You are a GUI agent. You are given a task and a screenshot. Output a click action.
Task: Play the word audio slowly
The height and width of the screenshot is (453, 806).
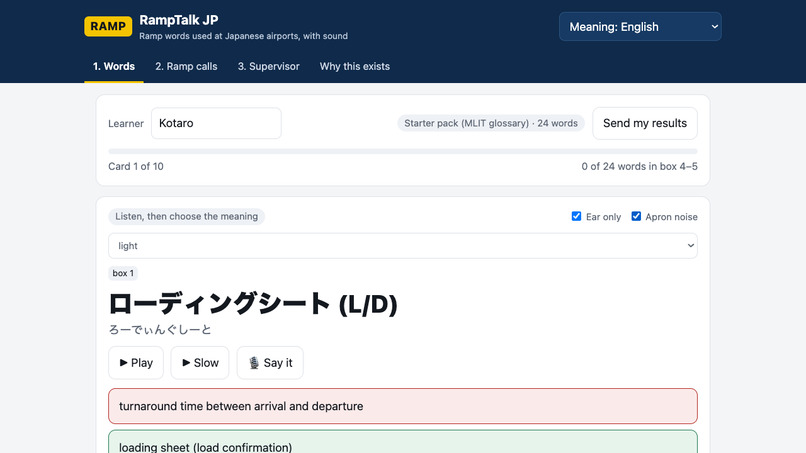(199, 363)
